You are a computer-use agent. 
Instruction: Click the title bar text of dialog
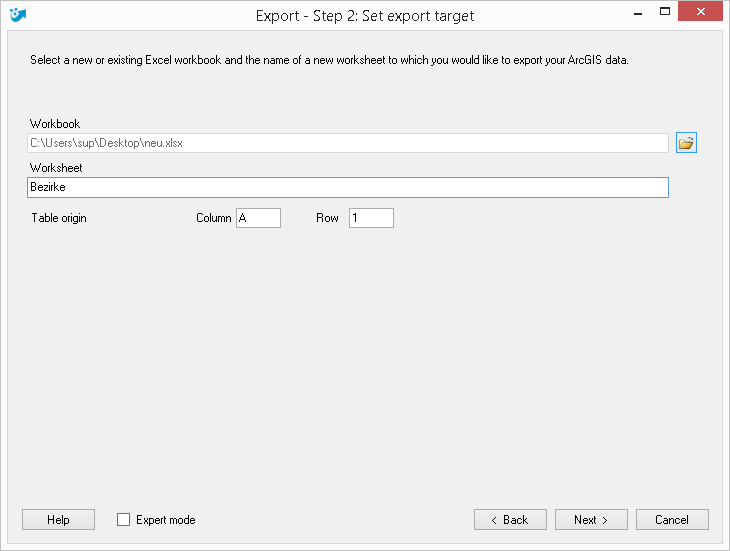[x=365, y=16]
